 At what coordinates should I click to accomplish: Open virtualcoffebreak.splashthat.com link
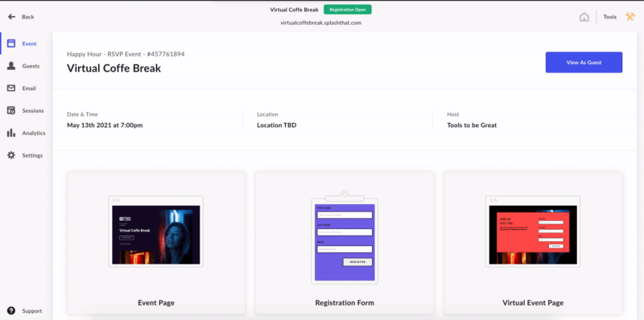(320, 23)
